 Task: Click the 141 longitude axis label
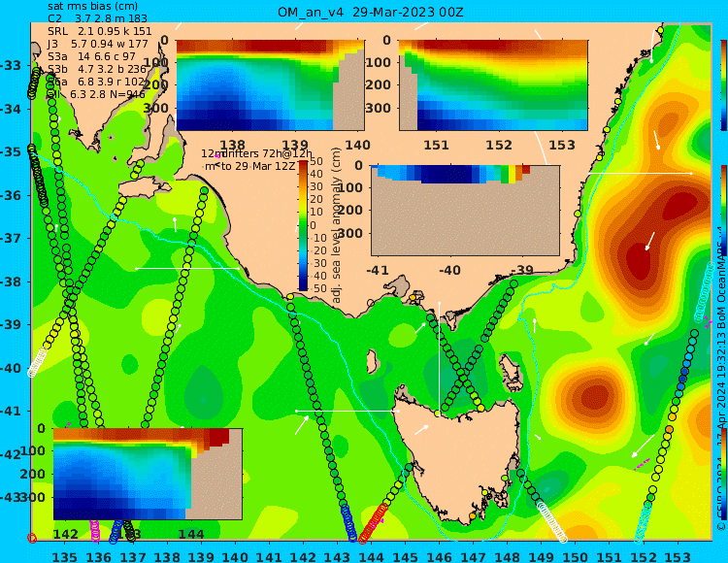click(269, 556)
